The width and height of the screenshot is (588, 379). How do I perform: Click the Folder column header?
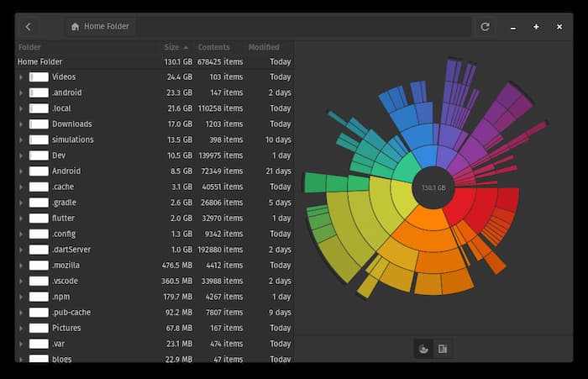[29, 47]
